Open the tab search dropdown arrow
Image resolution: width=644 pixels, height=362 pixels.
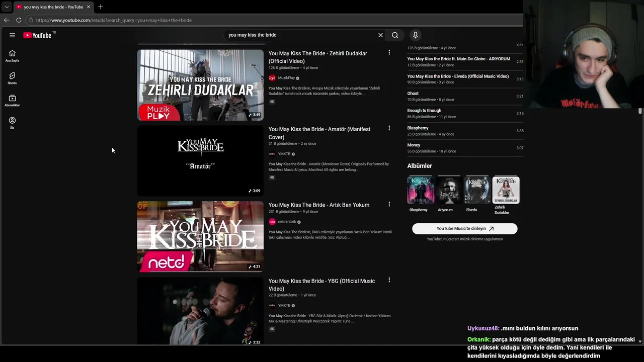pyautogui.click(x=7, y=7)
